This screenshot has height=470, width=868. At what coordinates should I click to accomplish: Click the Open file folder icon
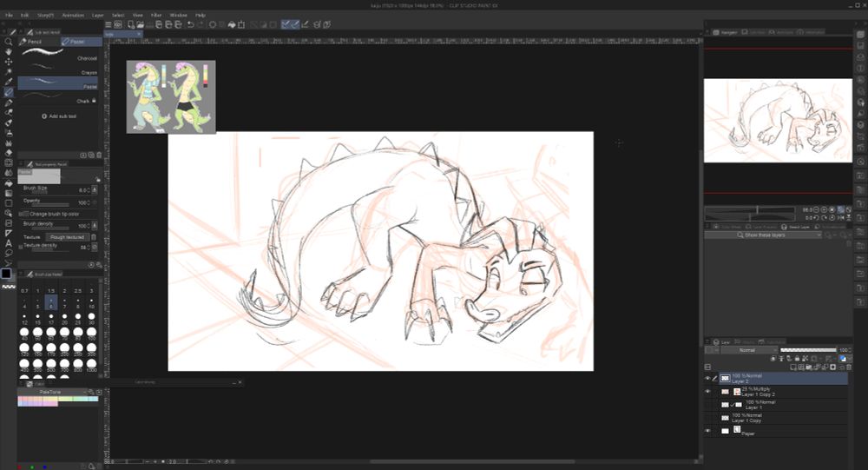[x=140, y=24]
